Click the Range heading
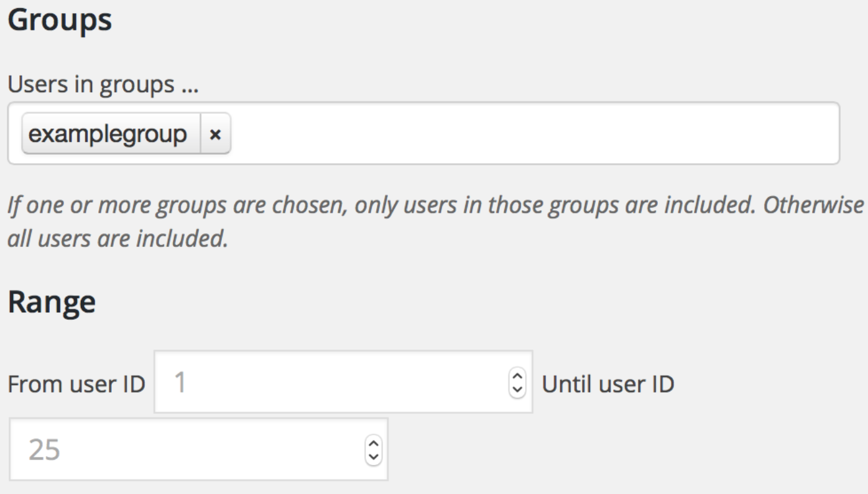868x494 pixels. [x=52, y=302]
